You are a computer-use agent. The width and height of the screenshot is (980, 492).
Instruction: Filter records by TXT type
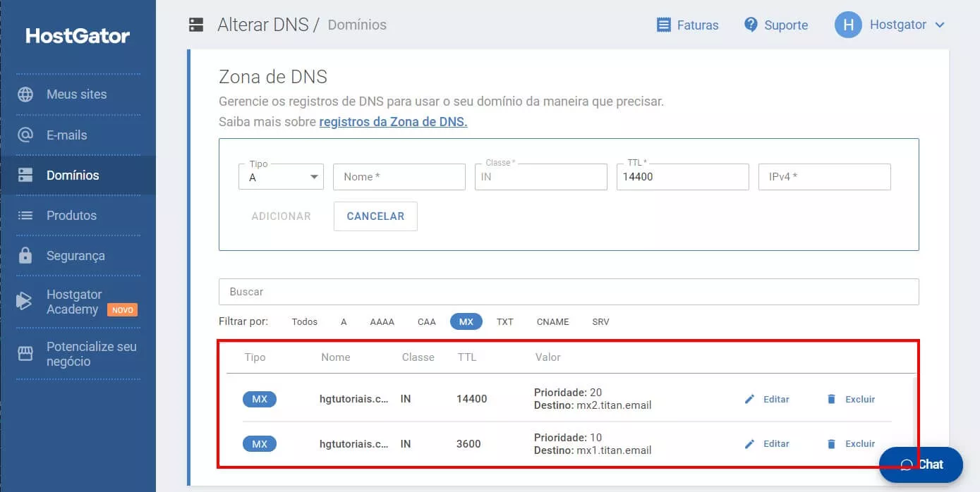point(504,321)
